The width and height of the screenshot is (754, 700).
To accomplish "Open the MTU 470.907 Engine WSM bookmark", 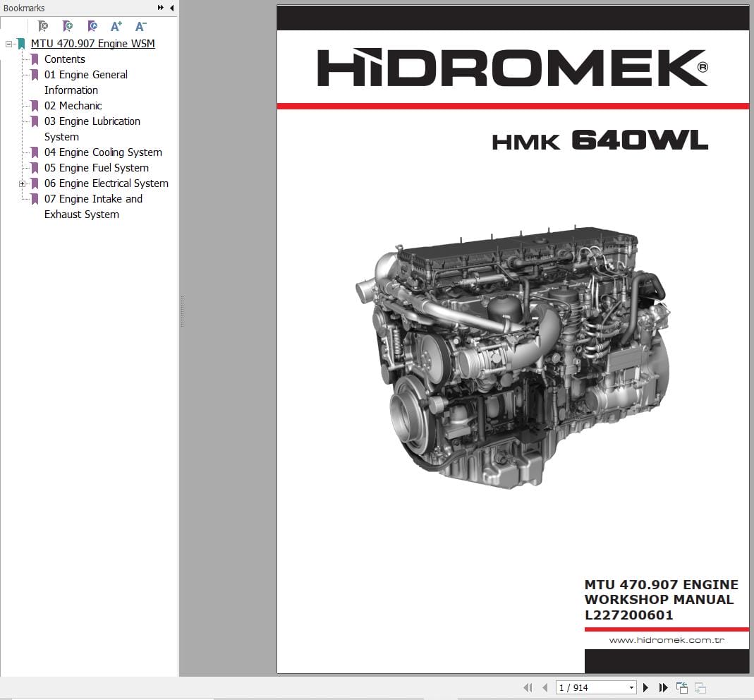I will pyautogui.click(x=93, y=43).
